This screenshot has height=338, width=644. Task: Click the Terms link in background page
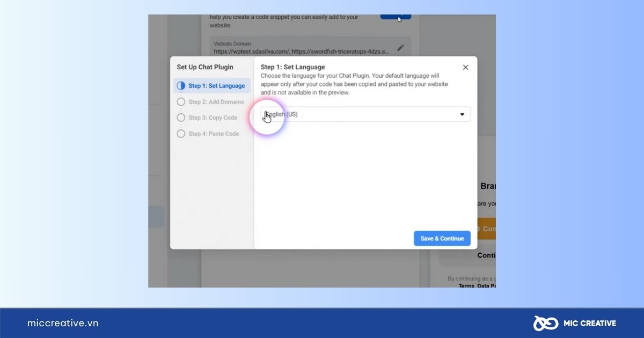466,286
